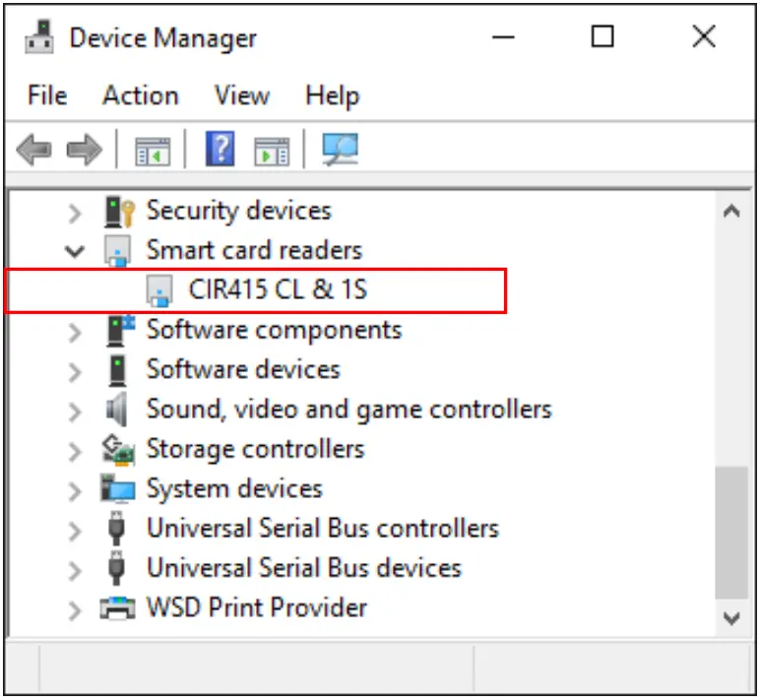Image resolution: width=759 pixels, height=700 pixels.
Task: Click the blue Help question mark icon
Action: coord(220,151)
